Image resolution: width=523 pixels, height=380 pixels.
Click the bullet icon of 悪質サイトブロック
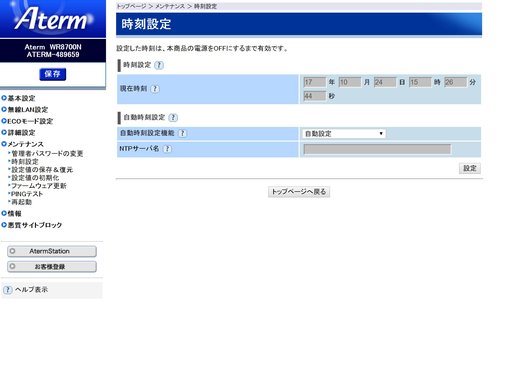point(4,225)
